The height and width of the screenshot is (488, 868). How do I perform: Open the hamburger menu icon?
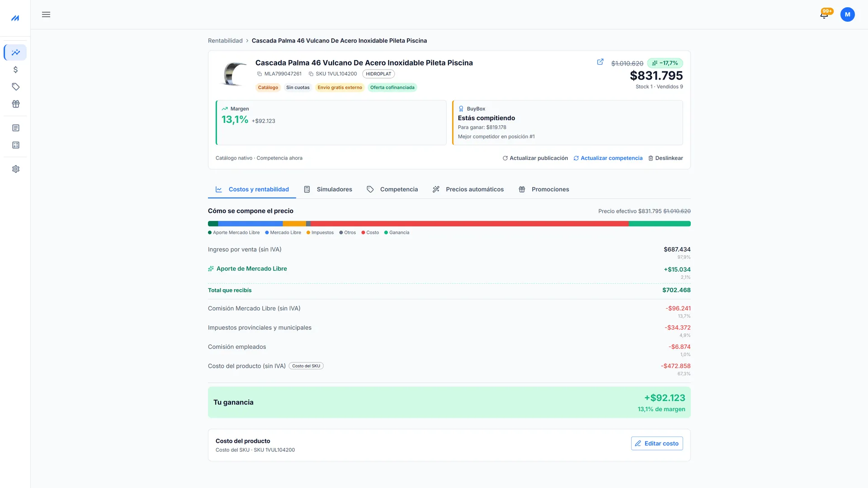click(46, 14)
